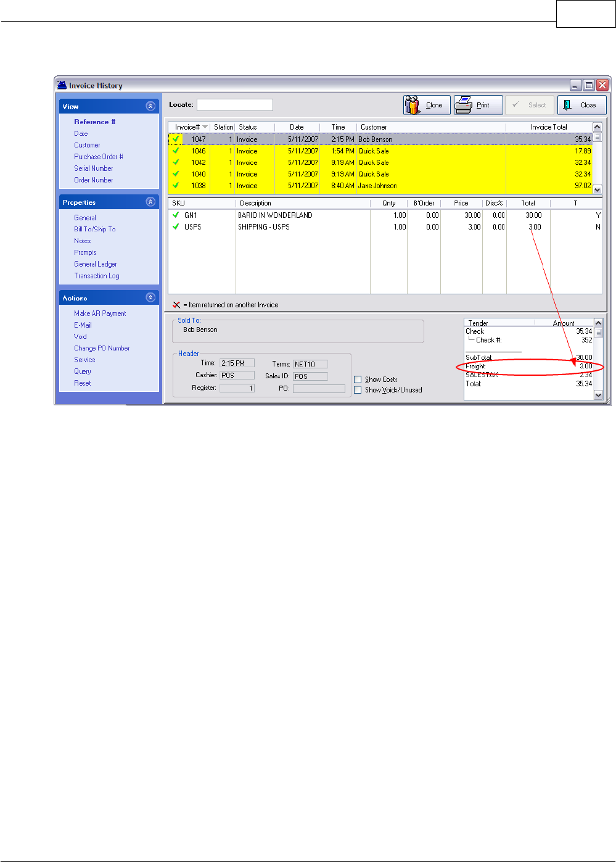This screenshot has width=616, height=862.
Task: Click the Clone button icon
Action: 413,105
